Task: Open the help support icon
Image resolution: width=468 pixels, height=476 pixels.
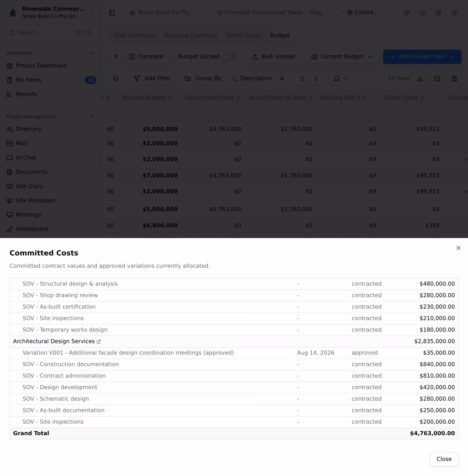Action: click(x=438, y=12)
